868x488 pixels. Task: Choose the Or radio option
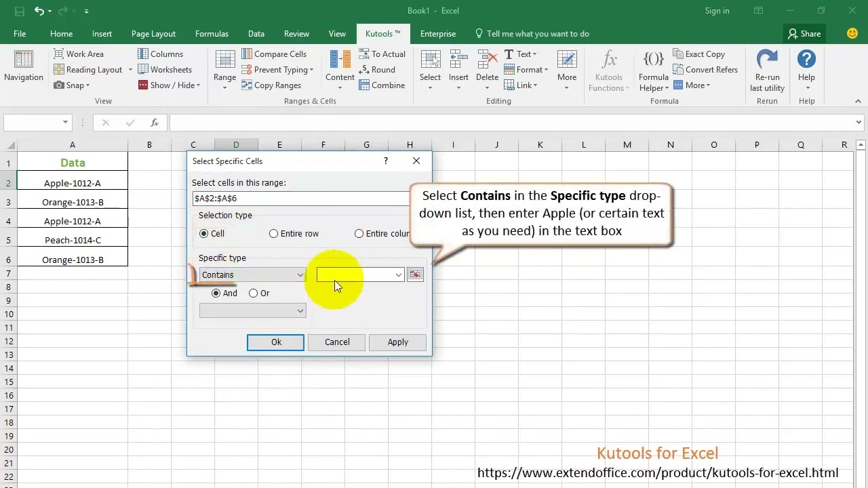pyautogui.click(x=254, y=293)
